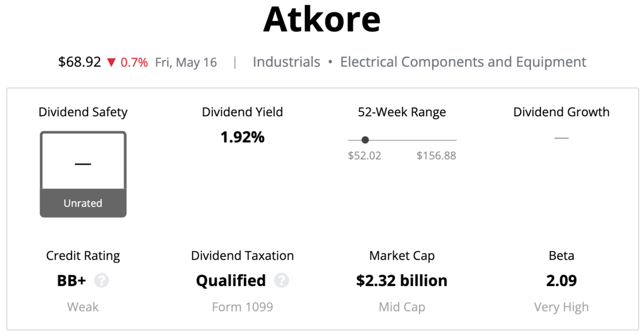
Task: Click the $156.88 range high label
Action: coord(436,156)
